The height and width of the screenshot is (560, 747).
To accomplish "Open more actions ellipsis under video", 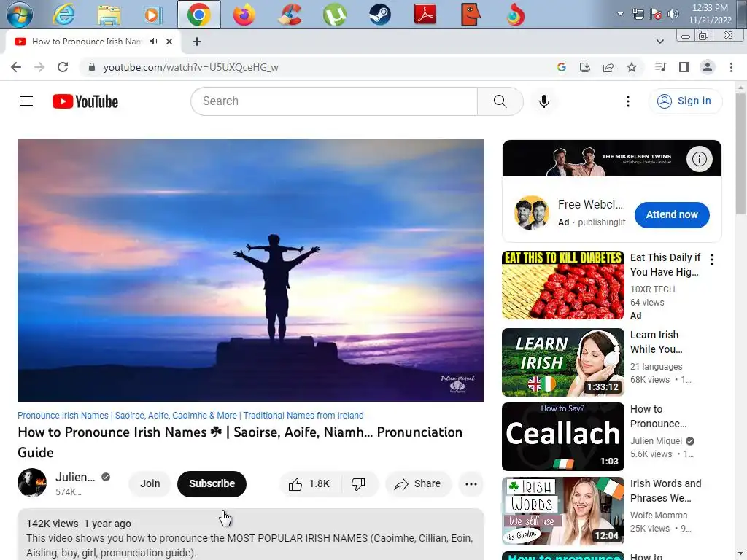I will [471, 484].
